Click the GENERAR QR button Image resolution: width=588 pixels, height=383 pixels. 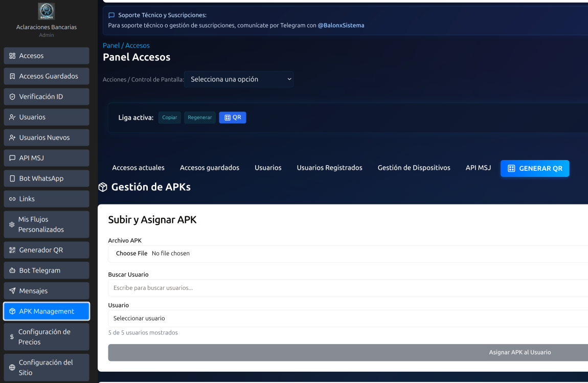pos(535,168)
